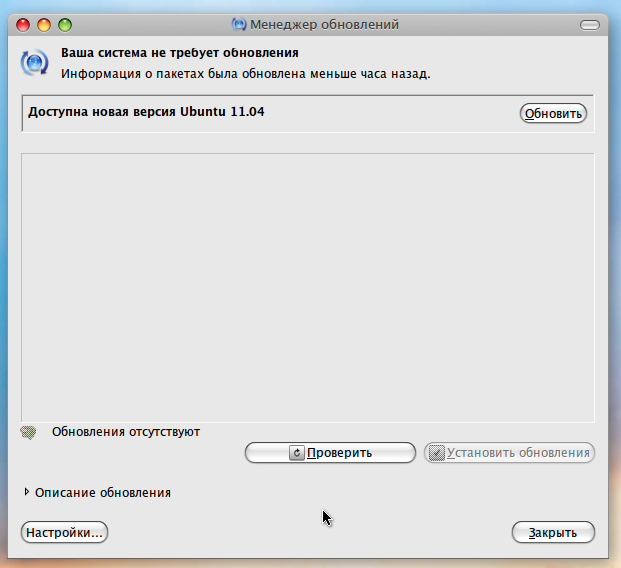This screenshot has height=568, width=621.
Task: Click the pill-shaped button in the title bar
Action: pyautogui.click(x=590, y=25)
